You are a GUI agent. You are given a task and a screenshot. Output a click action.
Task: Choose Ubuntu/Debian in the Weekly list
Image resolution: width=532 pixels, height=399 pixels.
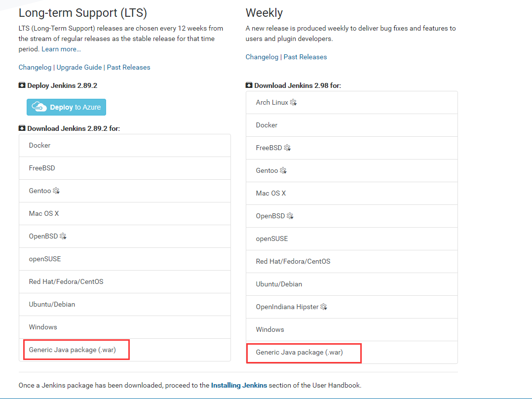point(279,284)
